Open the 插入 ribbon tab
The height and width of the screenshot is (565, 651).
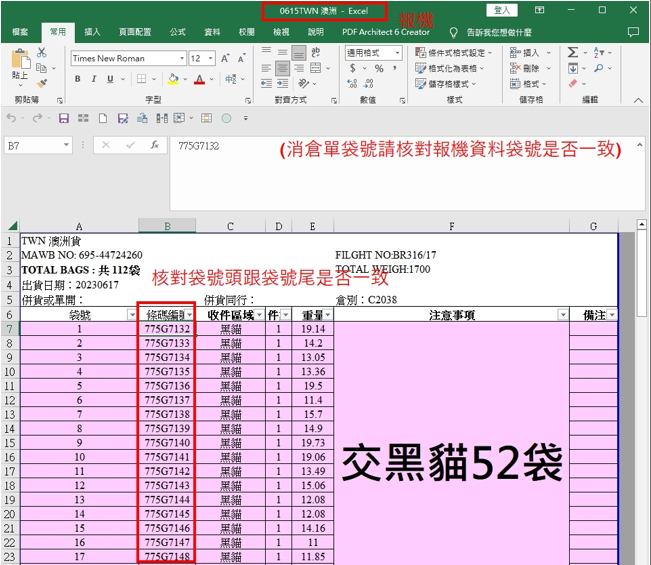92,32
